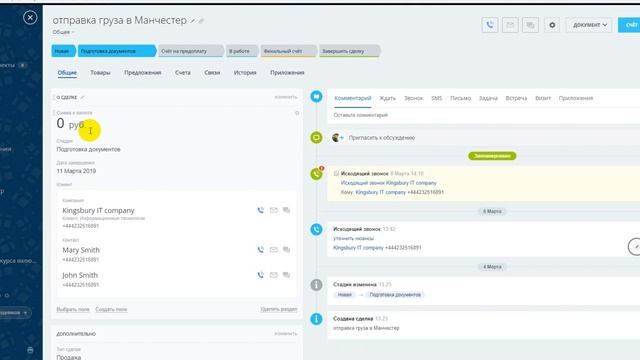
Task: Open John Smith contact link
Action: 80,275
